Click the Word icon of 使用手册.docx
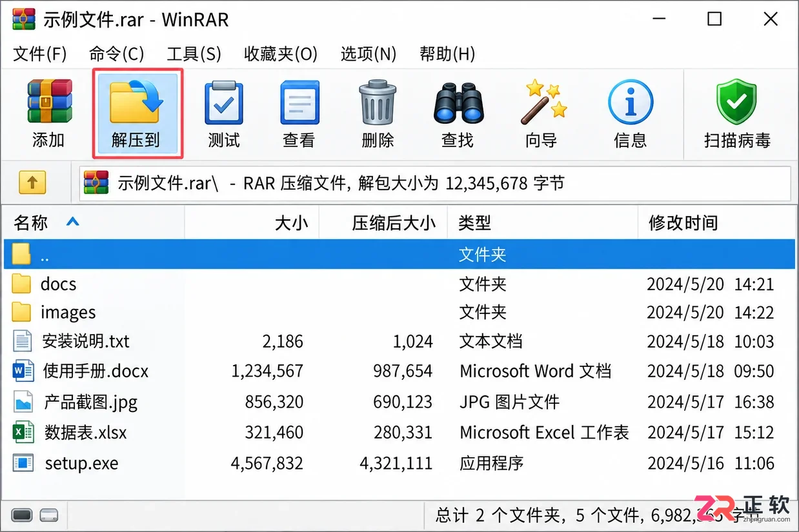Screen dimensions: 799x532 tap(23, 371)
